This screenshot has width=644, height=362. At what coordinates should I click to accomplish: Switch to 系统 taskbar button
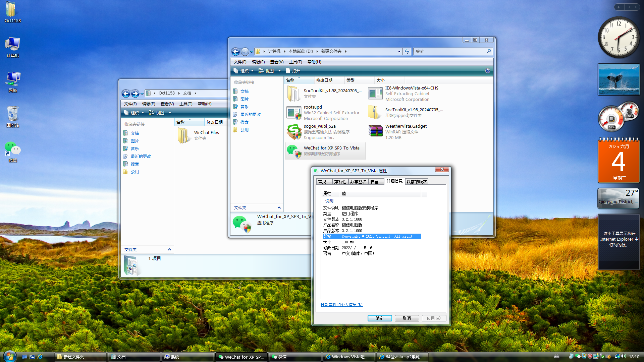coord(187,357)
